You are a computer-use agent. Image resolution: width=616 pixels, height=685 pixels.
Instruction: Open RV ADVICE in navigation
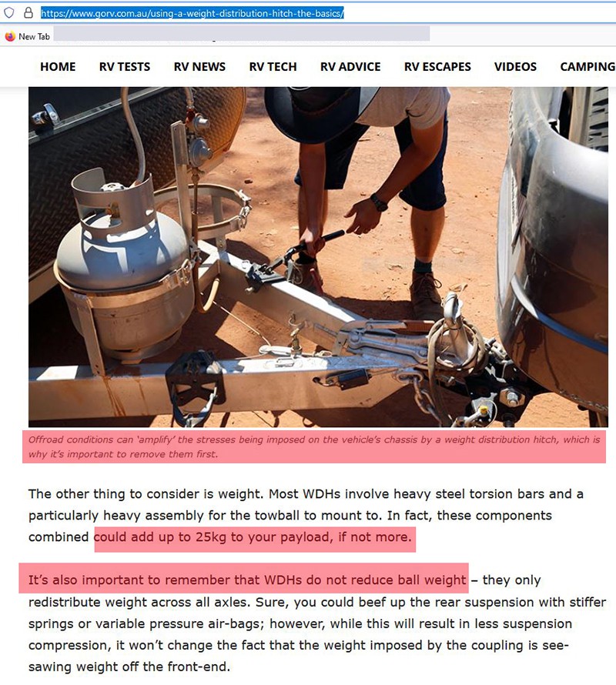pos(350,67)
